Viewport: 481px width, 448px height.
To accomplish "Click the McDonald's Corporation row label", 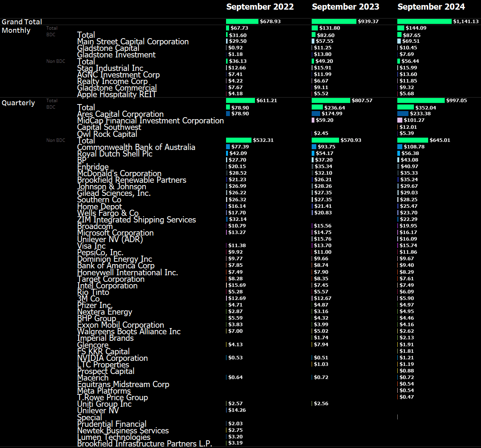I will pos(120,173).
